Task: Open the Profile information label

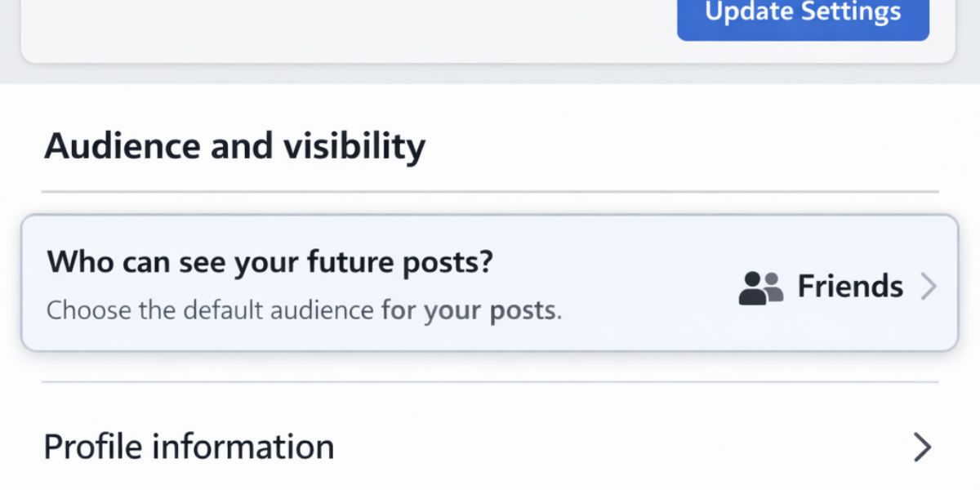Action: click(189, 448)
